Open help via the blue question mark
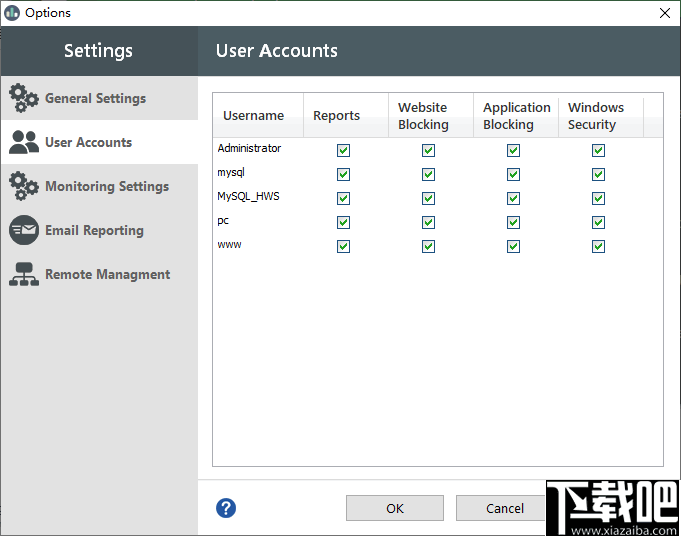Screen dimensions: 681x536 pyautogui.click(x=226, y=508)
